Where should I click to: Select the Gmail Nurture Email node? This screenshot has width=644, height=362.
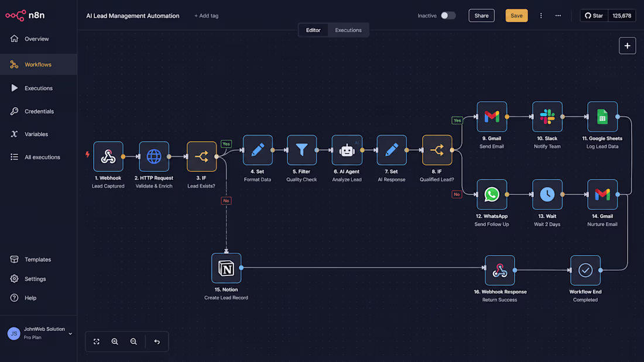602,194
